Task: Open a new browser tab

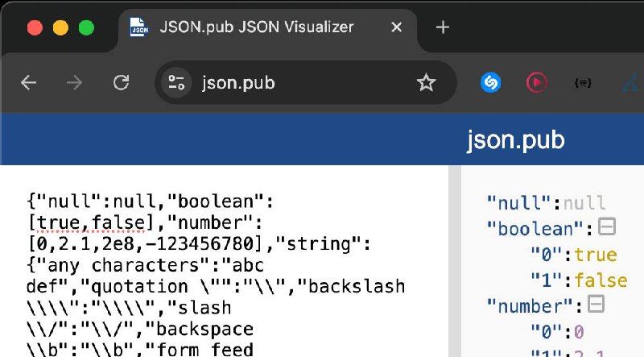Action: coord(442,27)
